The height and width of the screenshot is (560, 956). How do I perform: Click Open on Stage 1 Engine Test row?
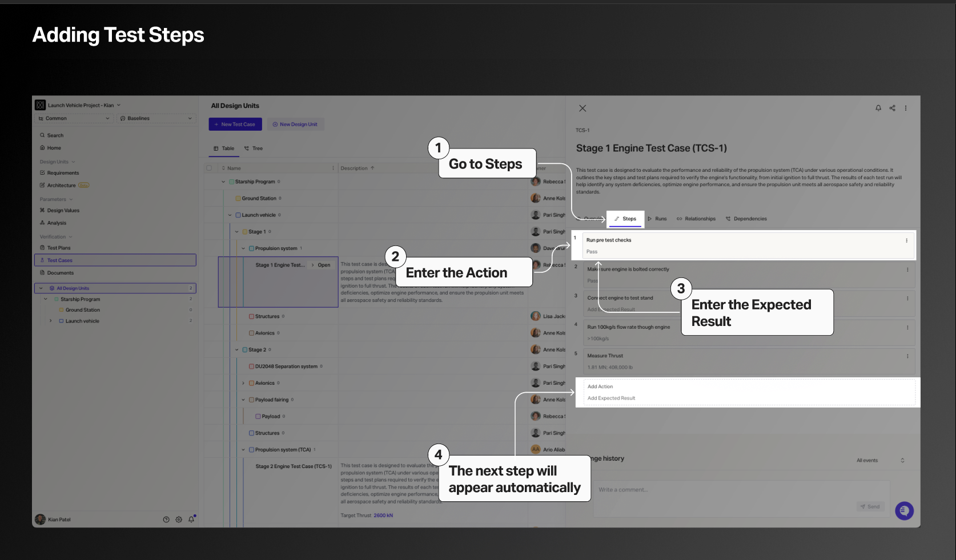[x=322, y=265]
